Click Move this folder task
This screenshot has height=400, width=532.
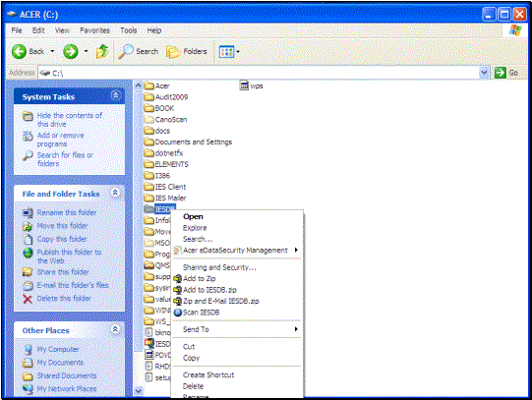[62, 226]
